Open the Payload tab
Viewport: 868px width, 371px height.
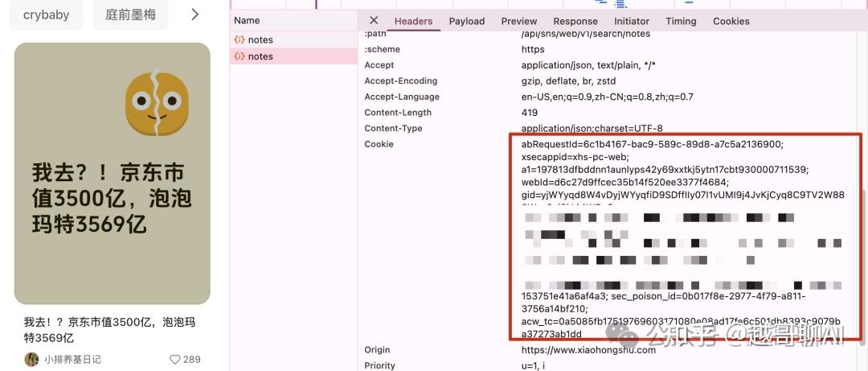click(467, 21)
